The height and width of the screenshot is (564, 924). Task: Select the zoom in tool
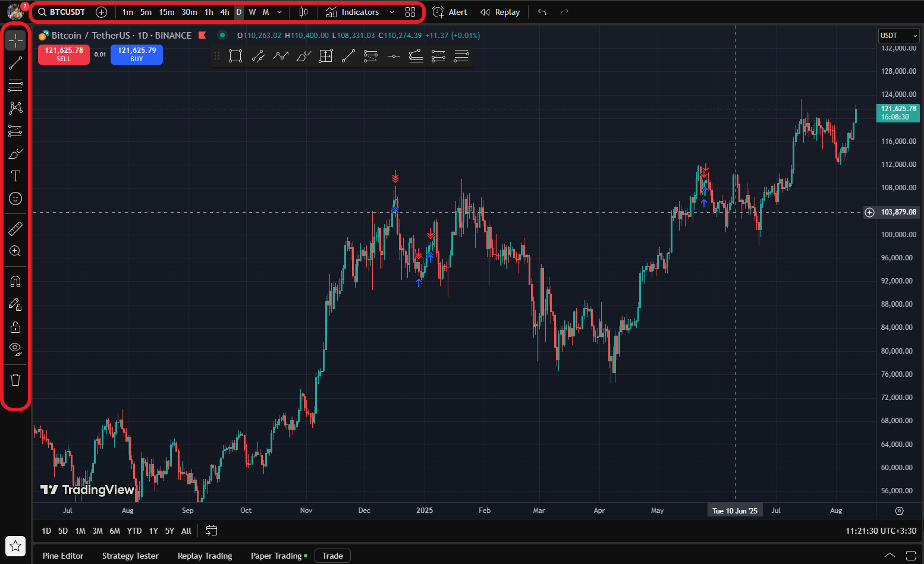[x=15, y=251]
